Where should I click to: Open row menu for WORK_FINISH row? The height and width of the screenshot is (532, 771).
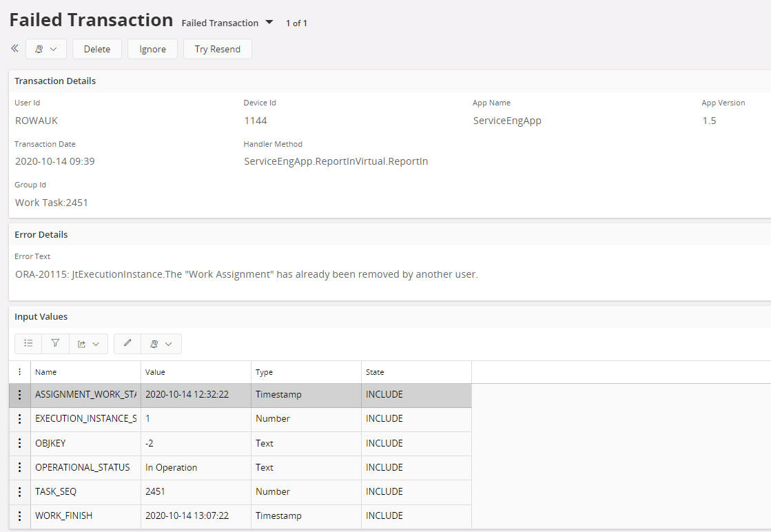19,515
